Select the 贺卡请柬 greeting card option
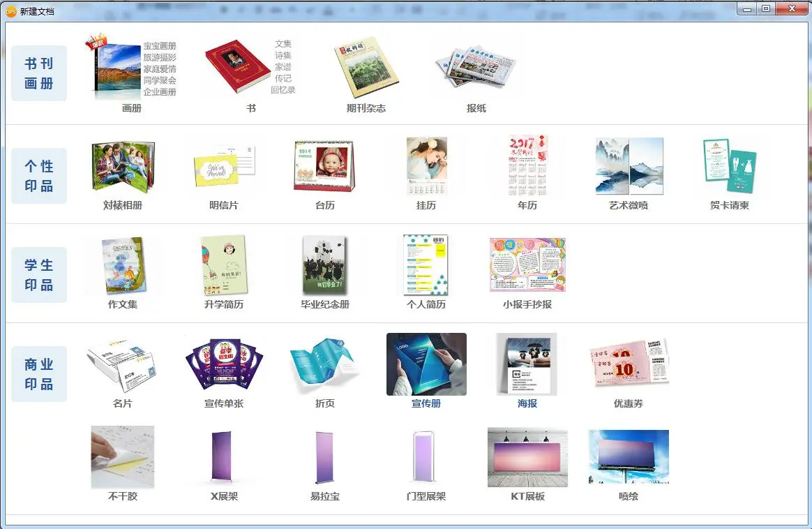 coord(730,166)
